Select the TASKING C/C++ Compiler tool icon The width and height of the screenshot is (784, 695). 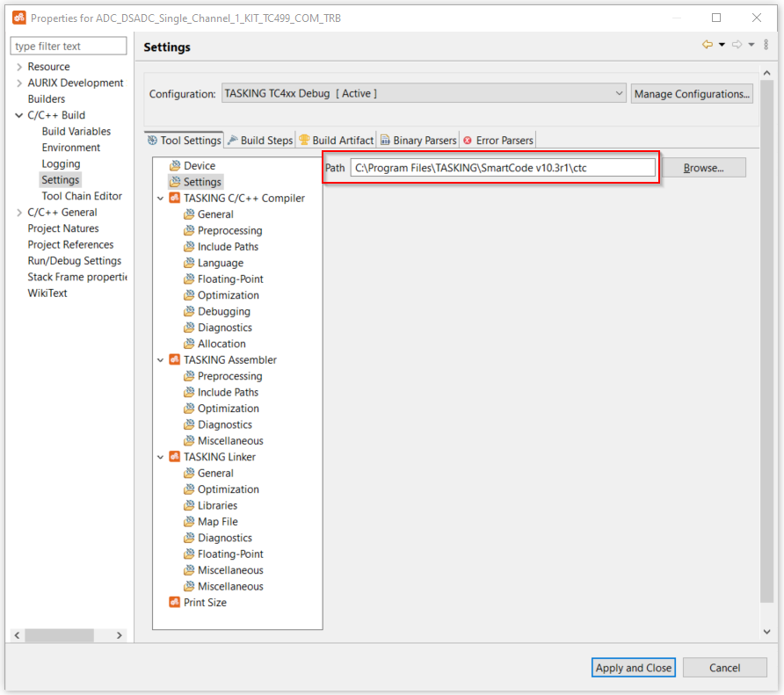175,198
